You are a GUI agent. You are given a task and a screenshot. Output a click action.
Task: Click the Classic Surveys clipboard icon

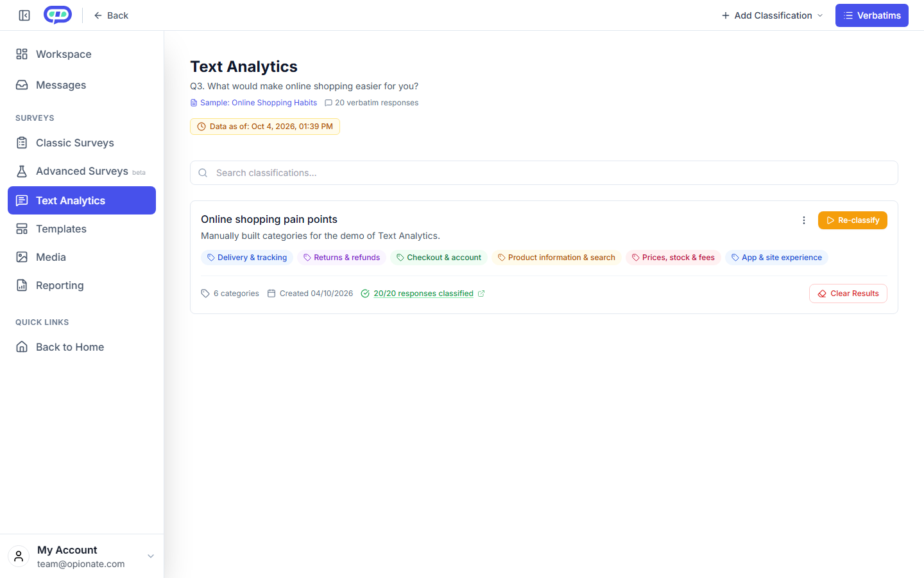point(22,143)
